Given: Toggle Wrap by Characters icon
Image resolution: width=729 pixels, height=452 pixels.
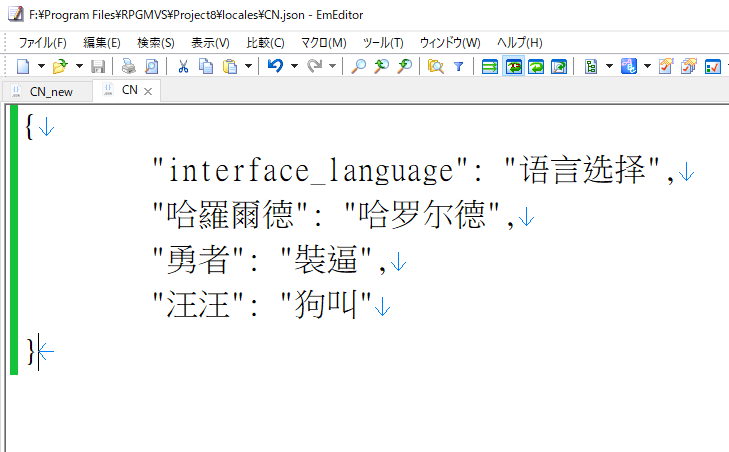Looking at the screenshot, I should [513, 66].
